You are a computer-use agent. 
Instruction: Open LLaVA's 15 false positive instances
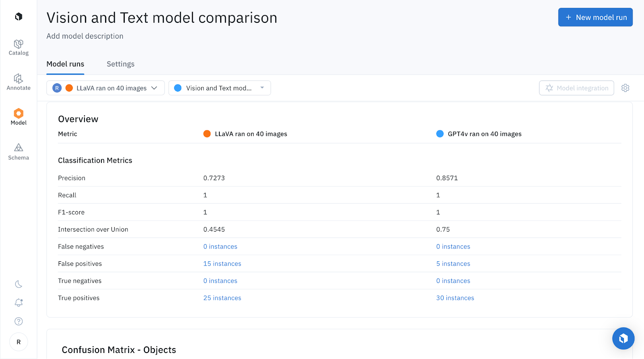click(x=222, y=264)
